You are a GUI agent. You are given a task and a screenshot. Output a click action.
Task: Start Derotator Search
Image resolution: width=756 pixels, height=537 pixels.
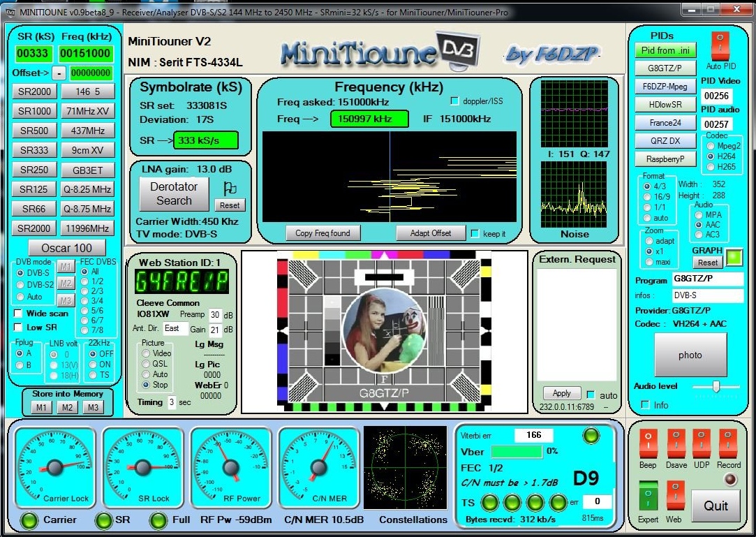pyautogui.click(x=174, y=193)
